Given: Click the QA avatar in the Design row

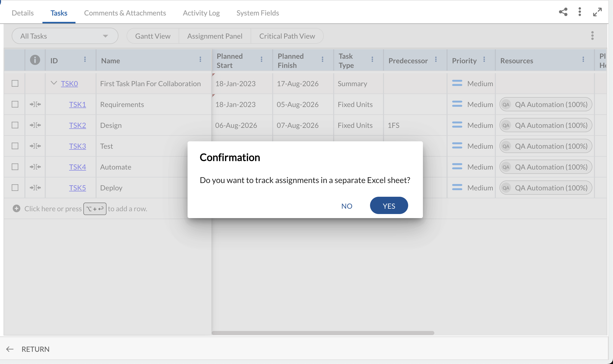Looking at the screenshot, I should click(506, 125).
